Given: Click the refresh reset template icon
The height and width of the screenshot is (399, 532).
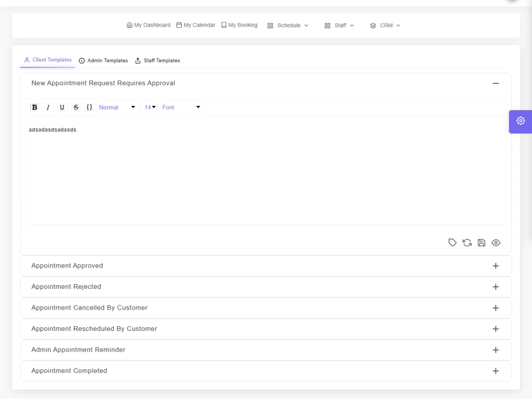Looking at the screenshot, I should coord(467,243).
